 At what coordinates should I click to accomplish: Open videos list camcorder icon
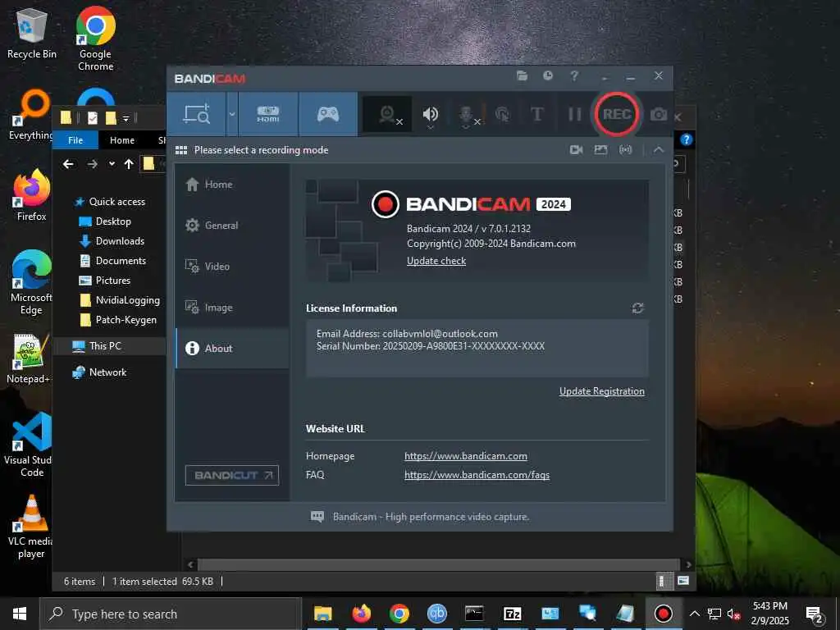click(x=576, y=149)
